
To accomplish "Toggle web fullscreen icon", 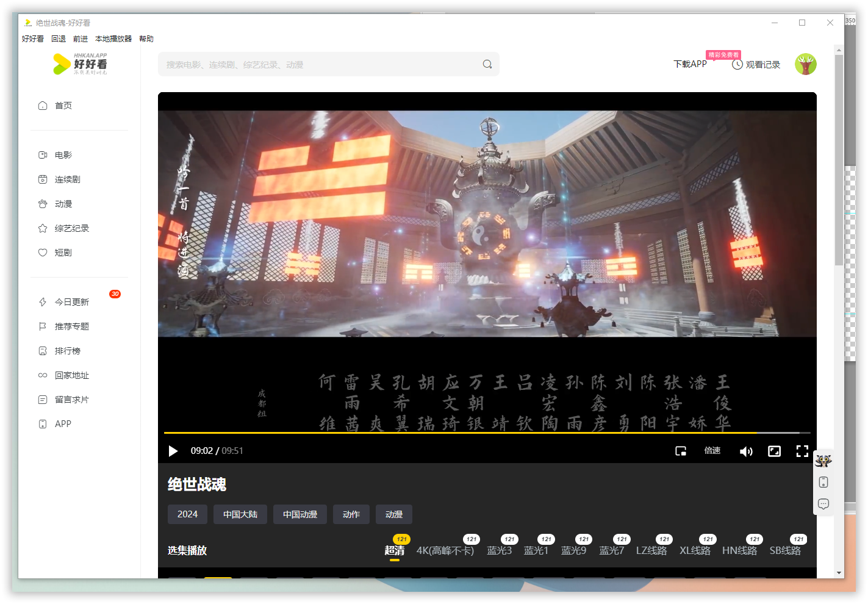I will click(774, 451).
